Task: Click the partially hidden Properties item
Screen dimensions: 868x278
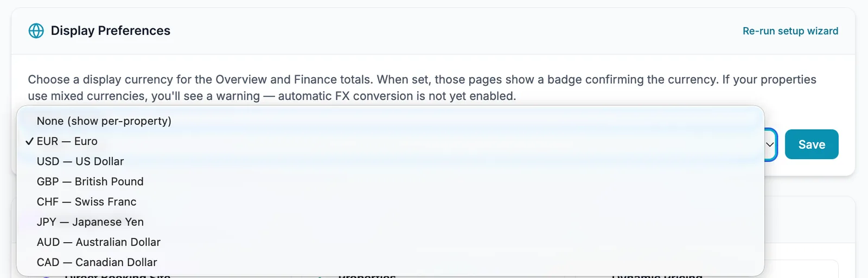Action: [367, 277]
